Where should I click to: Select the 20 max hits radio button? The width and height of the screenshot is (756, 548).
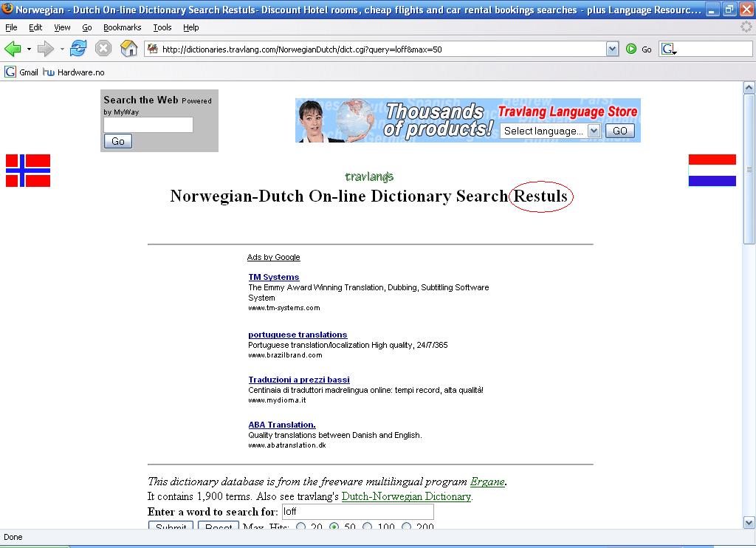(301, 527)
